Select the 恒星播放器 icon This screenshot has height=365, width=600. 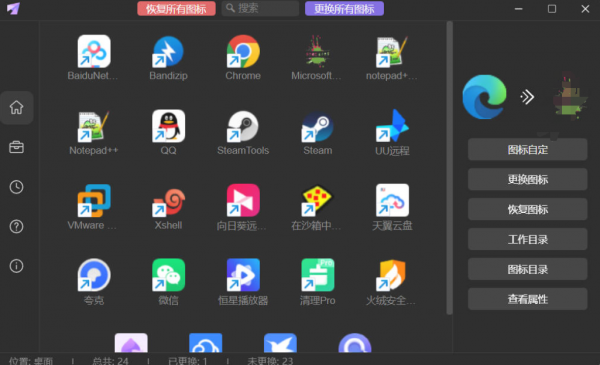[243, 275]
